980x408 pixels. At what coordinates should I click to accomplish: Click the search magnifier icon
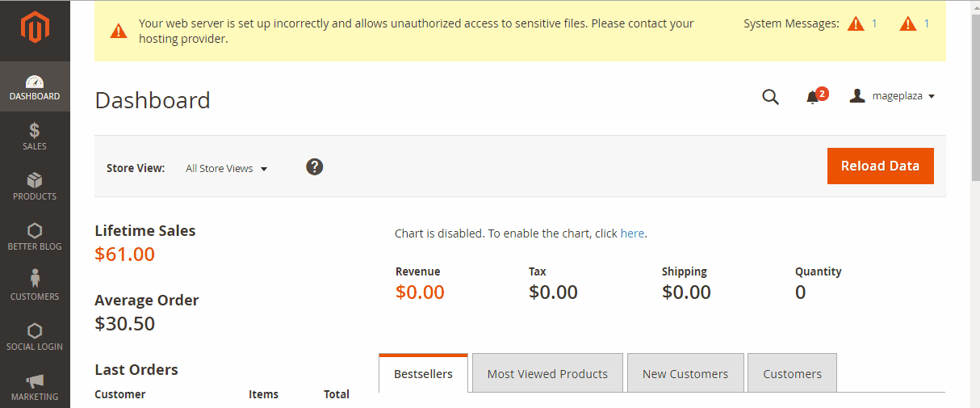click(x=770, y=97)
